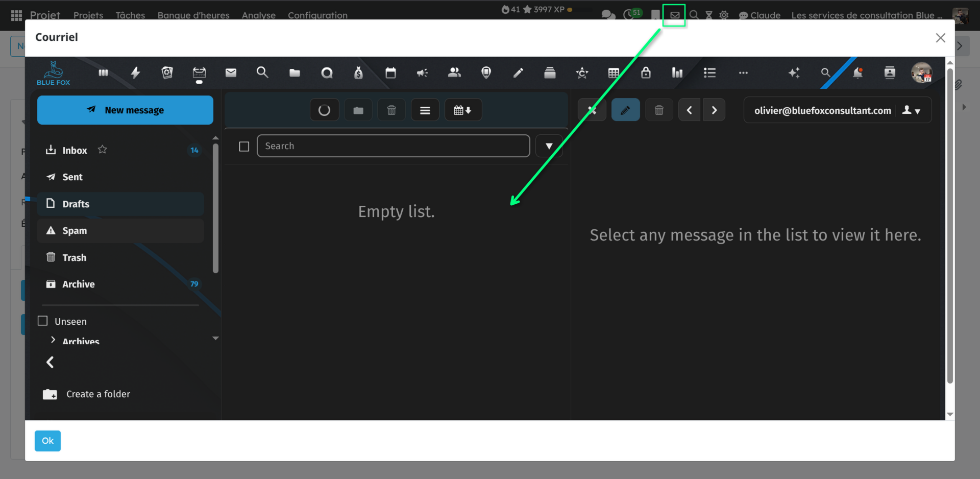Click the notification bell icon
This screenshot has width=980, height=479.
click(857, 73)
